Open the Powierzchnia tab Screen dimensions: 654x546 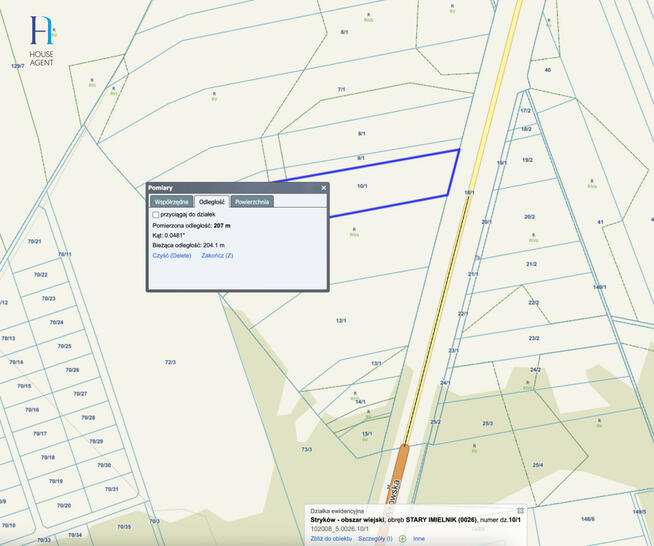[252, 201]
